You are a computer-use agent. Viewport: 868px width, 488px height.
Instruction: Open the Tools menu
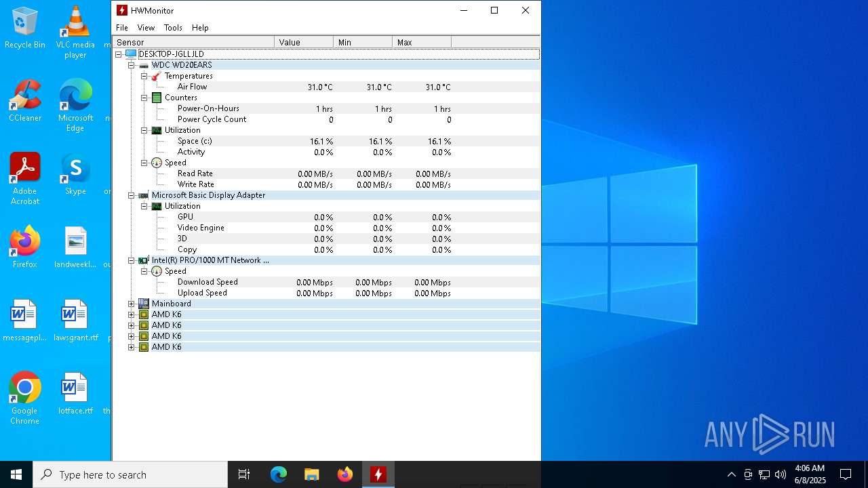173,28
